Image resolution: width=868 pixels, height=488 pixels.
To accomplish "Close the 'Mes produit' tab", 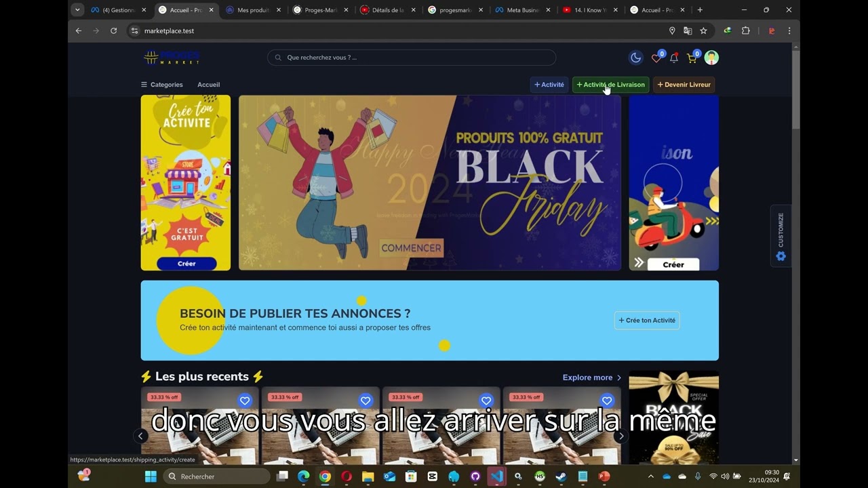I will click(279, 10).
